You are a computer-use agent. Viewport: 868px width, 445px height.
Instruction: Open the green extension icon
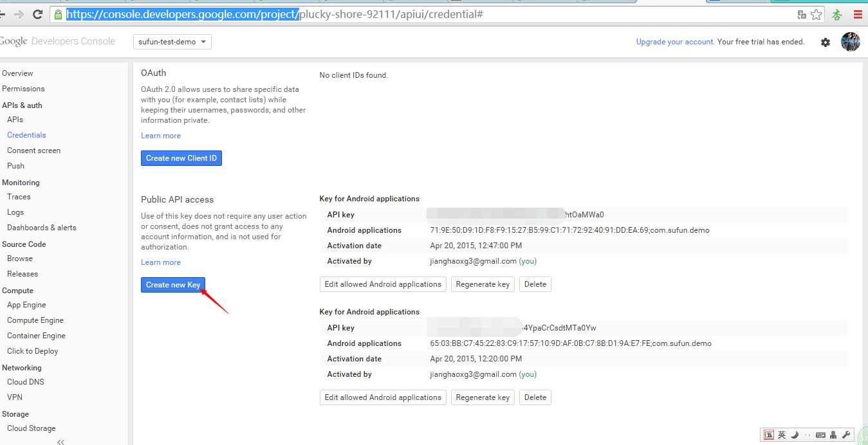pos(837,14)
